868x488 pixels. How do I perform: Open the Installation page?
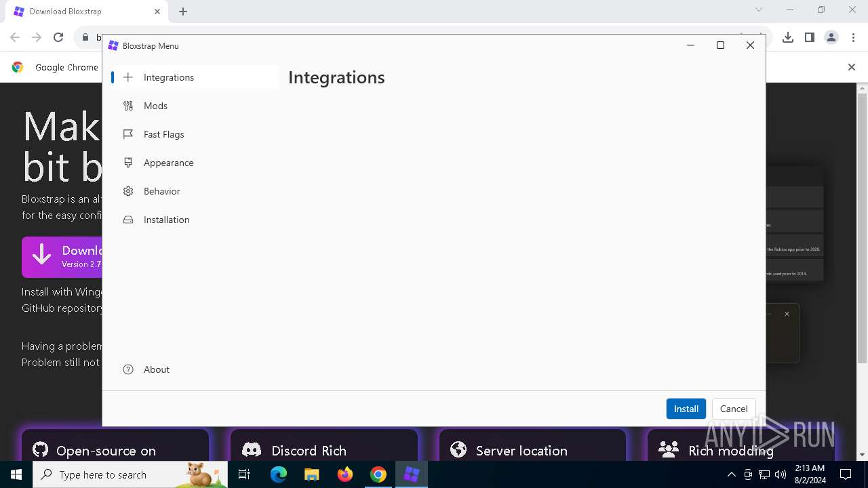pos(195,220)
